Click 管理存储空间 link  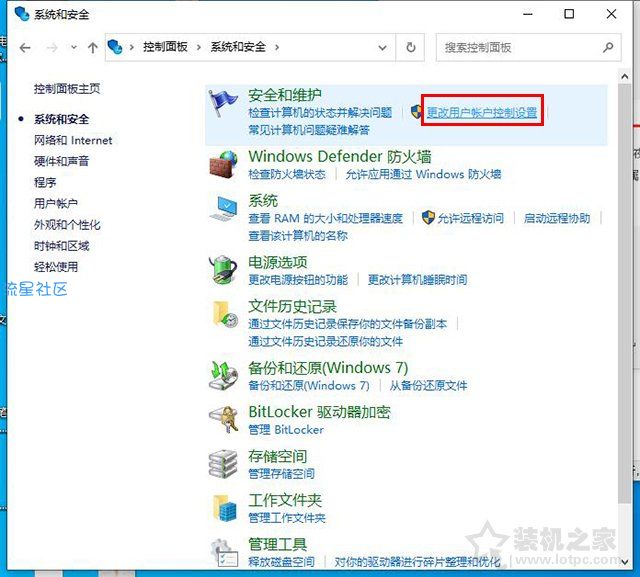click(x=282, y=473)
